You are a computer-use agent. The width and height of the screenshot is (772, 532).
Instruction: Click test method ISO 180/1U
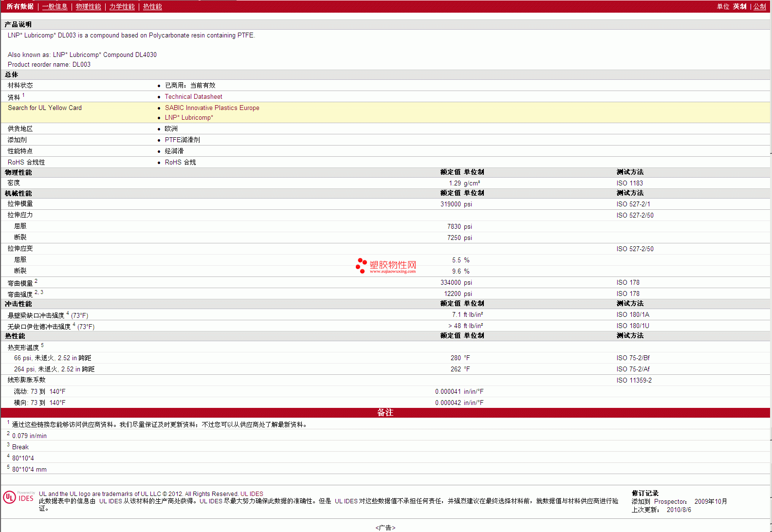(x=633, y=326)
